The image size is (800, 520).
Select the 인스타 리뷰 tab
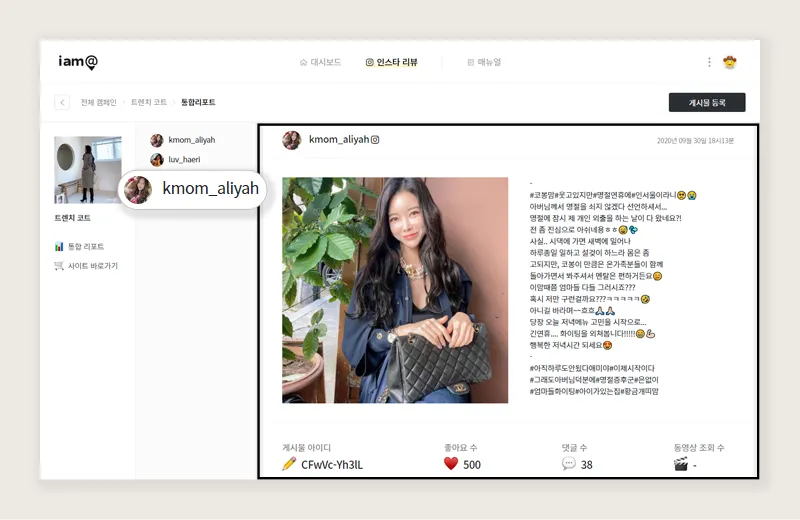(x=391, y=62)
